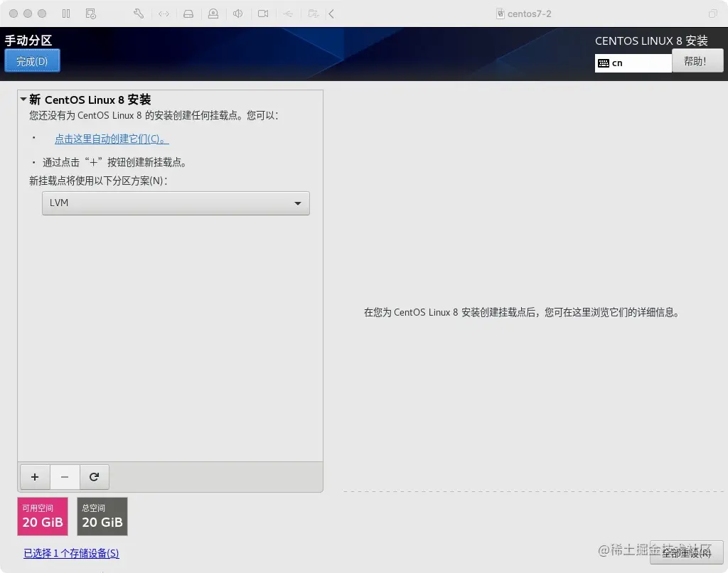Open LVM partitioning scheme dropdown

176,203
